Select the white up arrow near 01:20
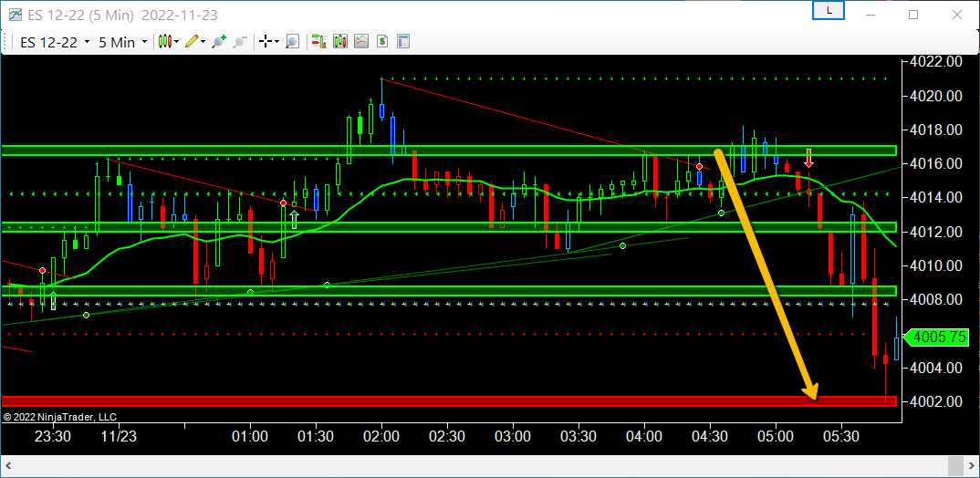Image resolution: width=980 pixels, height=478 pixels. (295, 219)
